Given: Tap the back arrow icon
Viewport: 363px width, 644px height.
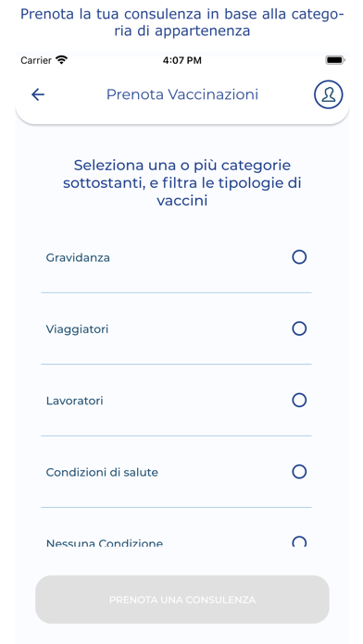Looking at the screenshot, I should point(38,94).
